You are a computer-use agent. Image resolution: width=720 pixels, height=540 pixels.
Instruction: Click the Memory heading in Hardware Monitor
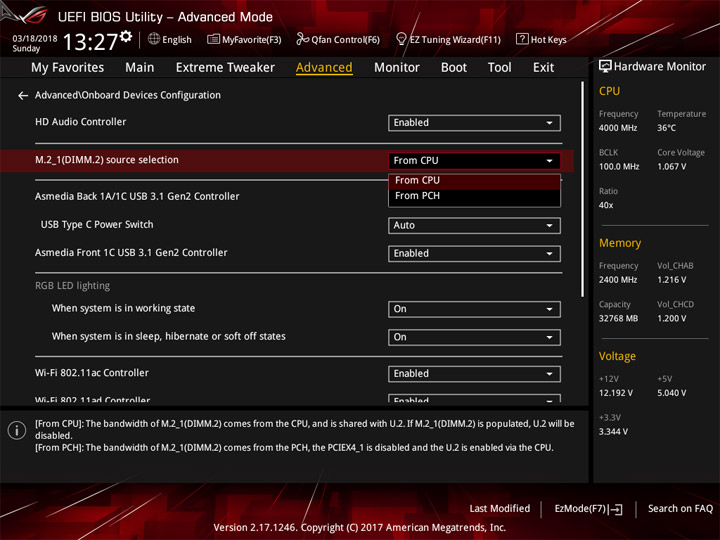click(x=620, y=243)
